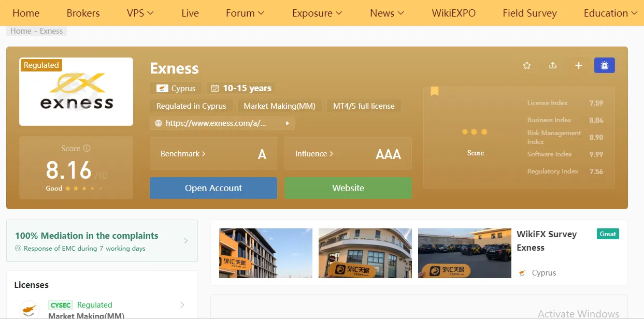Viewport: 644px width, 319px height.
Task: Click the Regulatory Index 7.56 row
Action: tap(565, 171)
